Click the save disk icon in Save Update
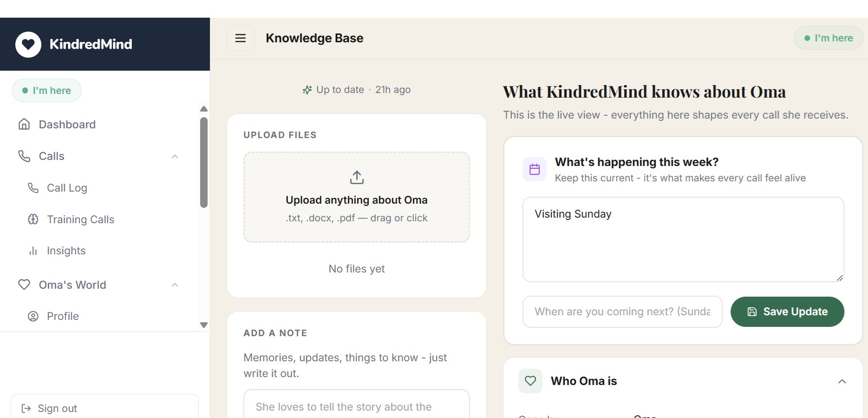Viewport: 868px width, 418px height. (752, 312)
